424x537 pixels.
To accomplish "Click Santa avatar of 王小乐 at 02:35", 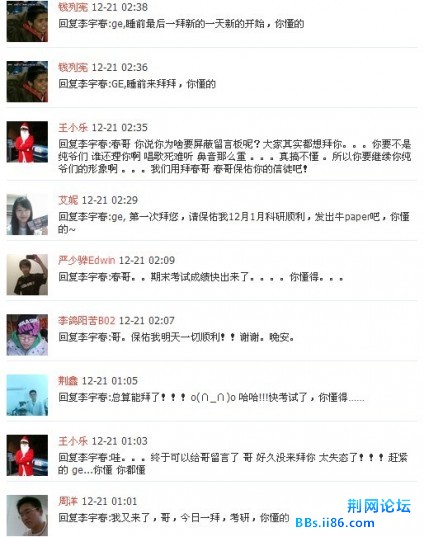I will pyautogui.click(x=27, y=142).
